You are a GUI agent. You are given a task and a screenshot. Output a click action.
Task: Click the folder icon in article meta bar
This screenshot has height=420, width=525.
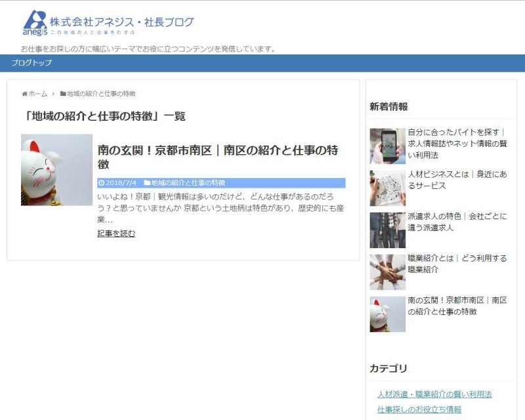(147, 183)
